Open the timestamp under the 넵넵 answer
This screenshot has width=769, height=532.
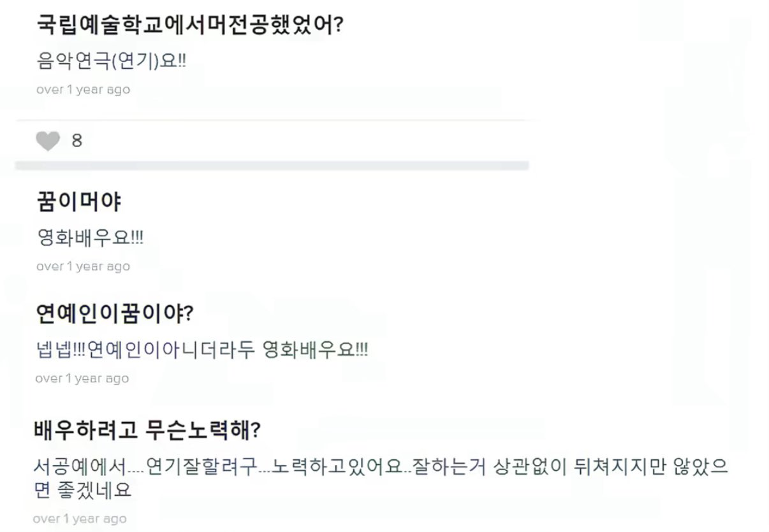click(82, 378)
